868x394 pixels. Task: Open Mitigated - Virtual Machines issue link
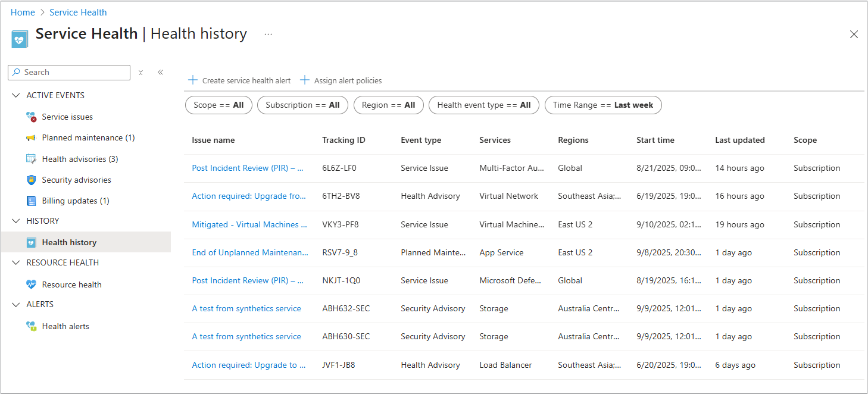click(x=249, y=224)
